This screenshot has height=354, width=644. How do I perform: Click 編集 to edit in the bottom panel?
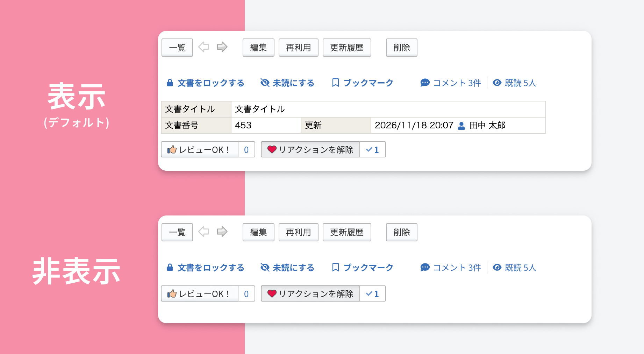point(258,232)
